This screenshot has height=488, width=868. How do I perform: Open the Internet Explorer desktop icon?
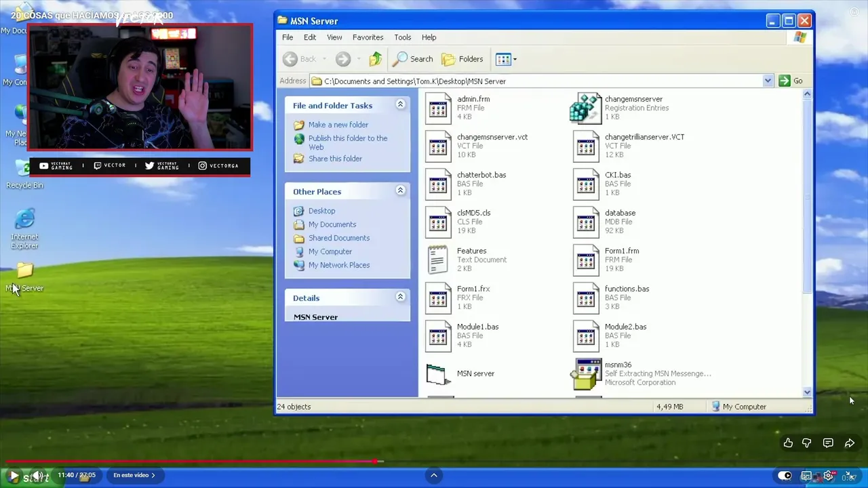24,220
